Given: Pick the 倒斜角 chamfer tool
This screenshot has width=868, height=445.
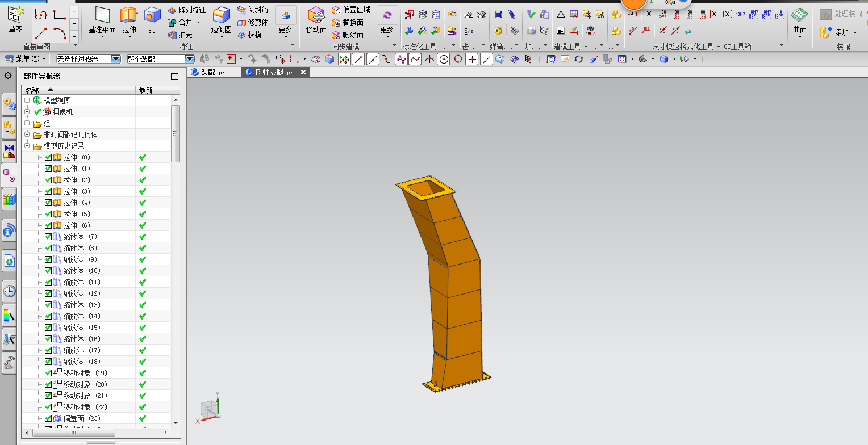Looking at the screenshot, I should click(253, 10).
